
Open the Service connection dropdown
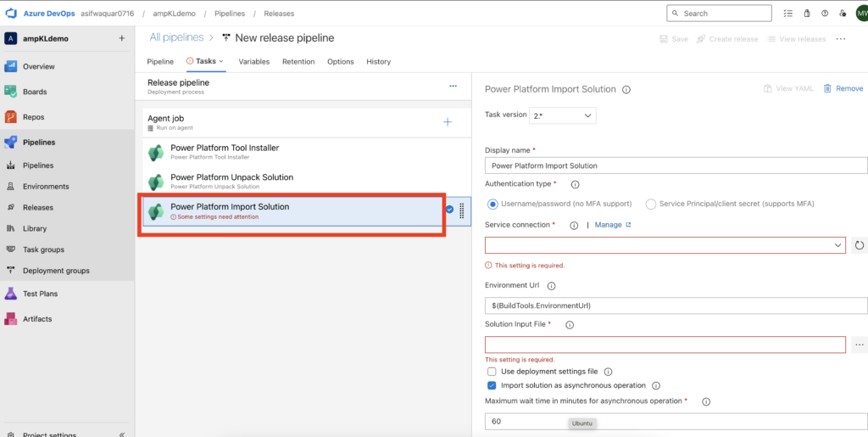coord(665,245)
